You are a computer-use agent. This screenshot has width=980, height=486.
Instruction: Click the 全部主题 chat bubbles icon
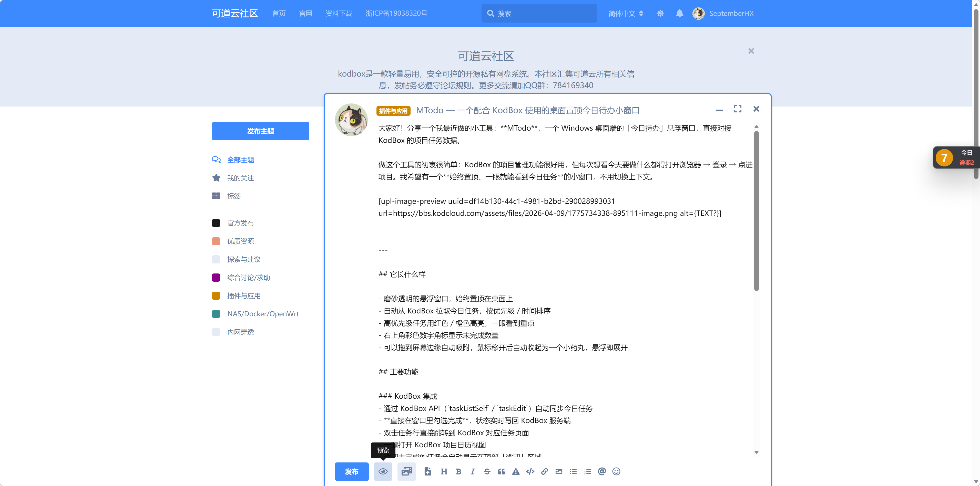point(216,160)
